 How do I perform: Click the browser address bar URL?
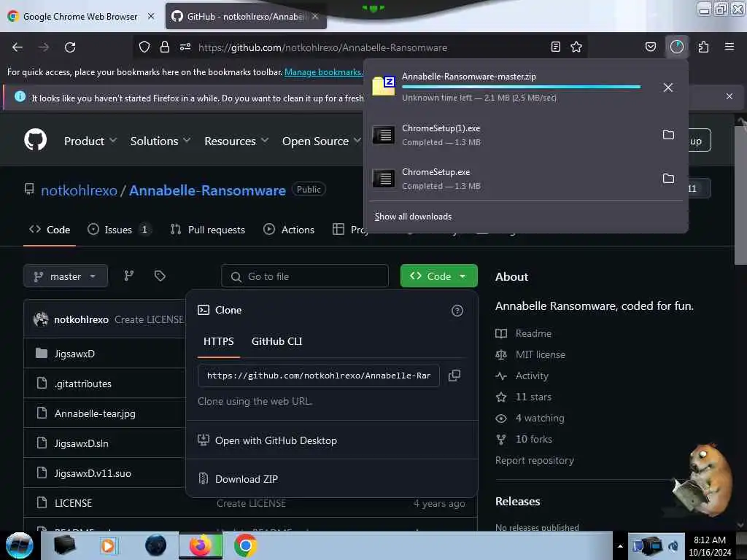click(323, 47)
